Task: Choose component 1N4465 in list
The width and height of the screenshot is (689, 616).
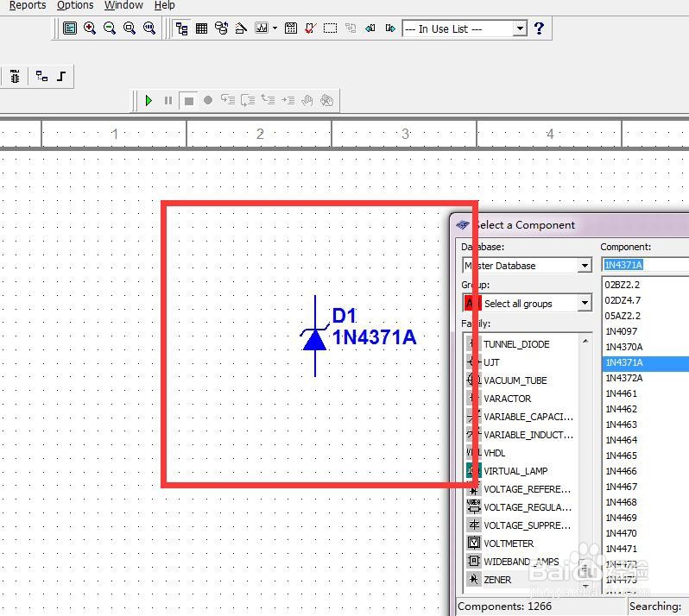Action: tap(621, 456)
